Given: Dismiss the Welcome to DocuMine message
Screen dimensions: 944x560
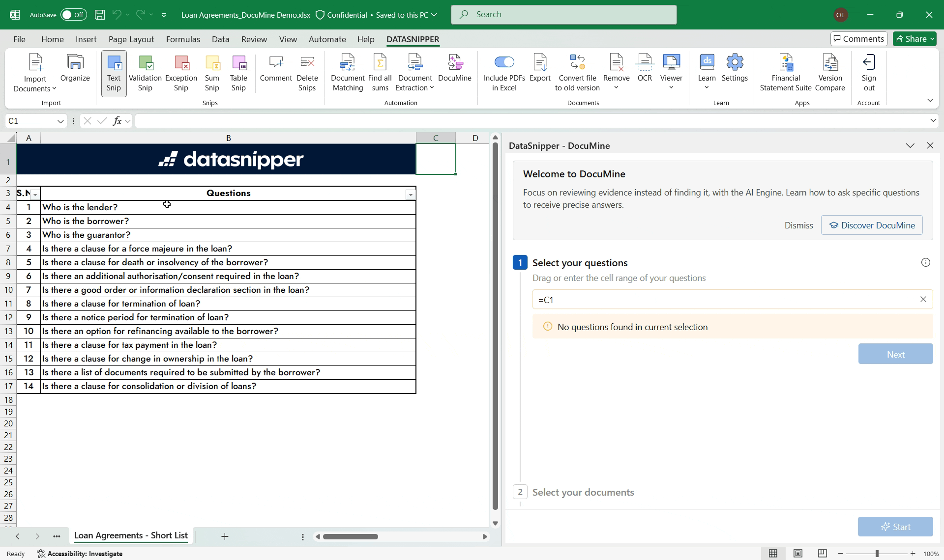Looking at the screenshot, I should coord(798,225).
